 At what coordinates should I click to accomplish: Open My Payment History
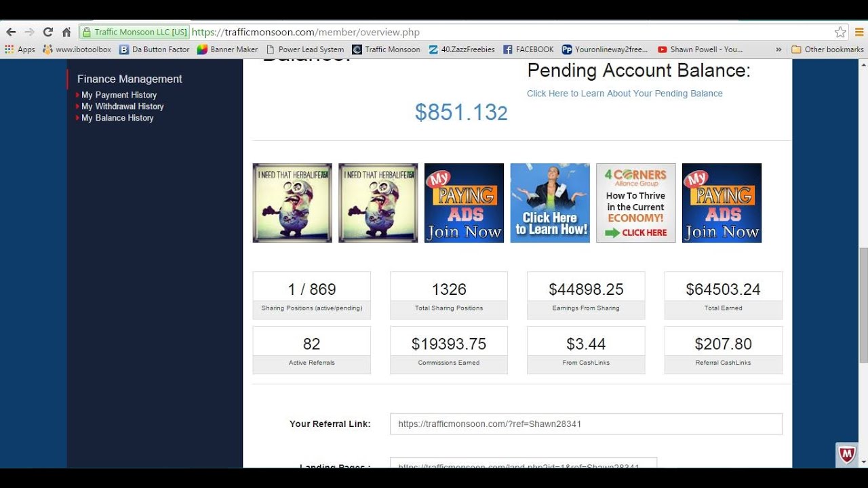click(x=119, y=95)
